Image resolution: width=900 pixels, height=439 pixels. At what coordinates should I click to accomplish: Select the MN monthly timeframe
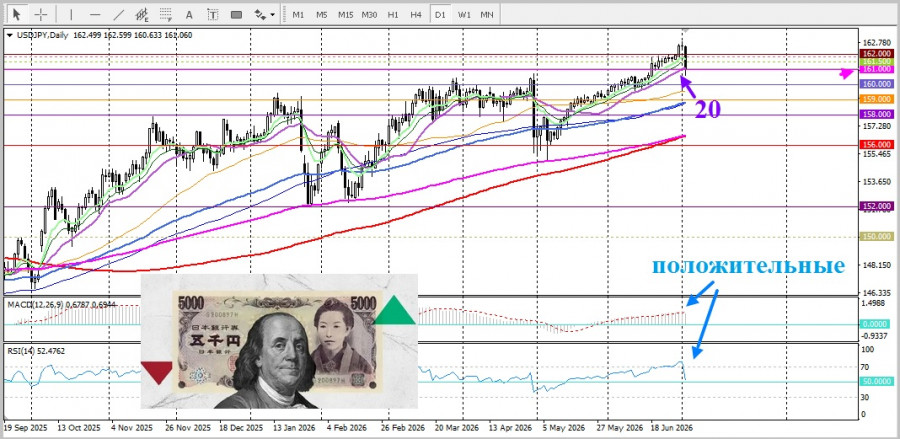click(487, 14)
